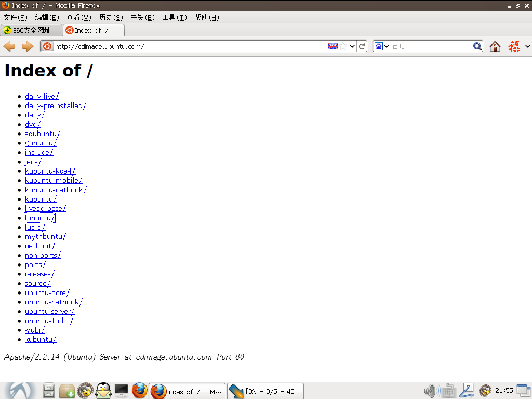Open the non-ports/ directory link
The width and height of the screenshot is (532, 399).
click(43, 255)
